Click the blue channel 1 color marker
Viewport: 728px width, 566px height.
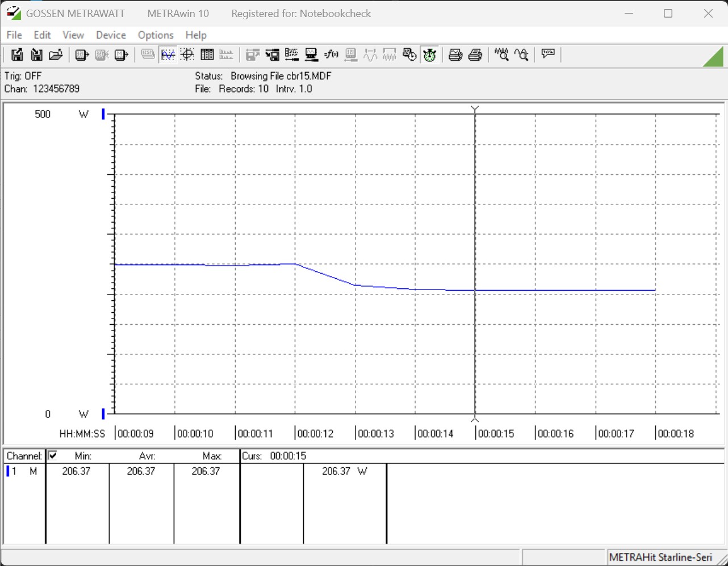8,471
